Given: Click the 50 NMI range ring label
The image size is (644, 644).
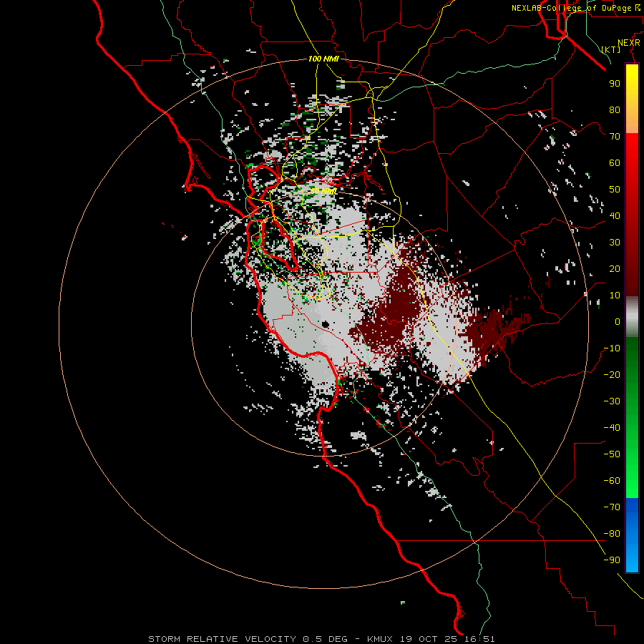Looking at the screenshot, I should [323, 191].
